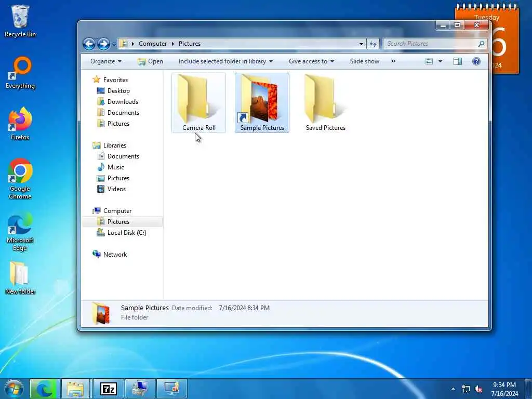Screen dimensions: 532x399
Task: Click Pictures in the address breadcrumb
Action: click(x=189, y=44)
